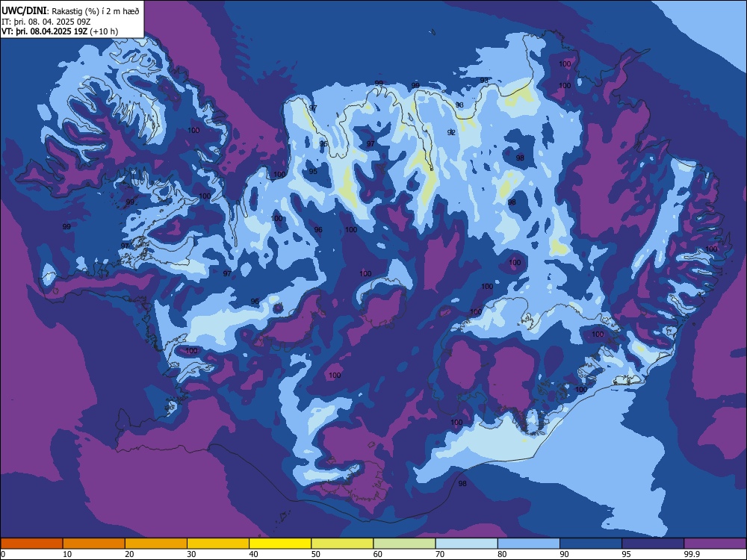Select the dark navy 95–99.9 legend swatch
This screenshot has height=560, width=747.
[653, 544]
